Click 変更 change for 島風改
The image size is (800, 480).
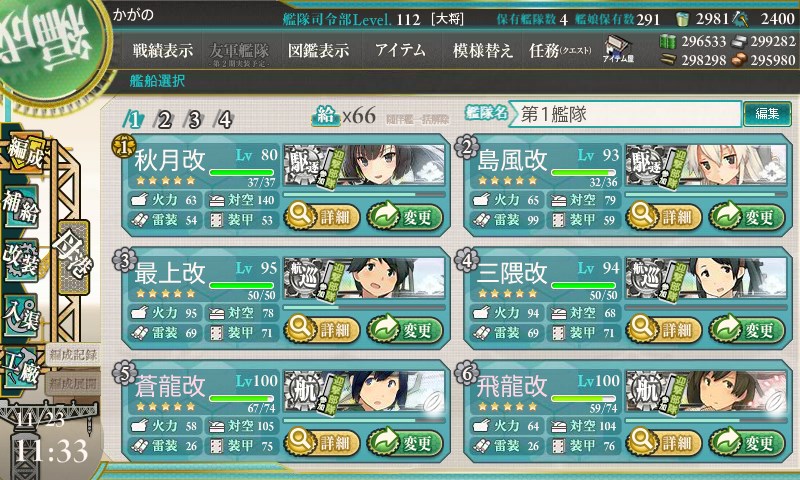click(747, 216)
